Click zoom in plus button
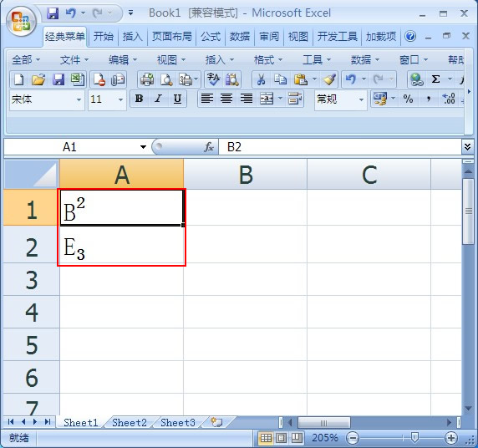The image size is (478, 448). click(451, 438)
